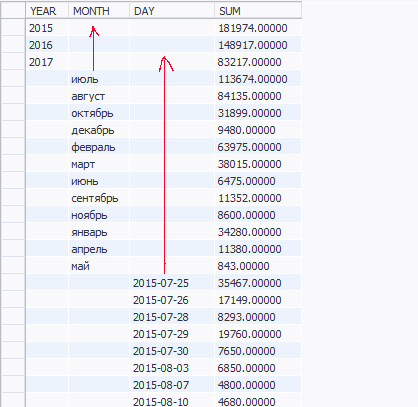Image resolution: width=418 pixels, height=407 pixels.
Task: Click the 2015-08-03 day cell
Action: pos(172,368)
